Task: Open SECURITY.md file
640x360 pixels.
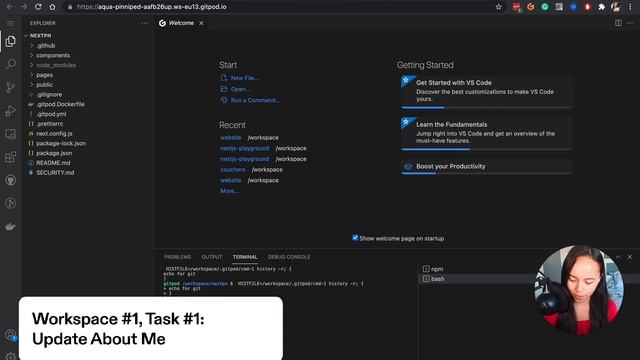Action: [x=55, y=173]
